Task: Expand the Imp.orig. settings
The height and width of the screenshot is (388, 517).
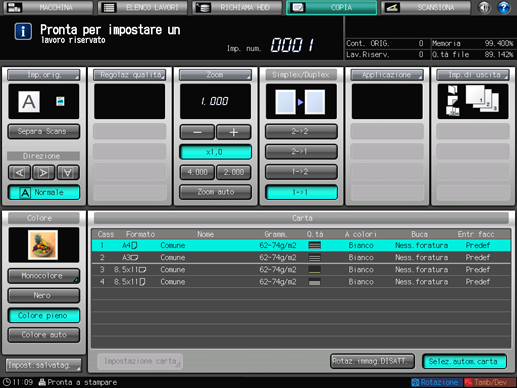Action: tap(44, 75)
